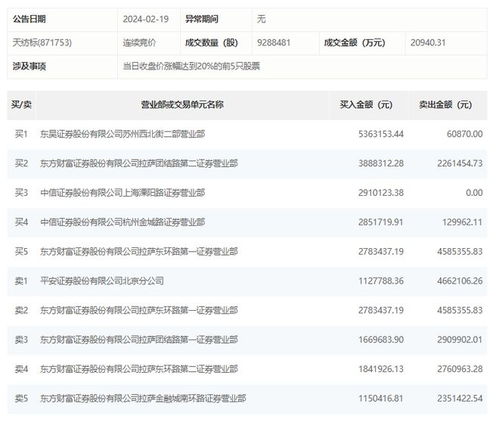The width and height of the screenshot is (499, 425).
Task: Select sell amount 0.00
Action: coord(474,193)
